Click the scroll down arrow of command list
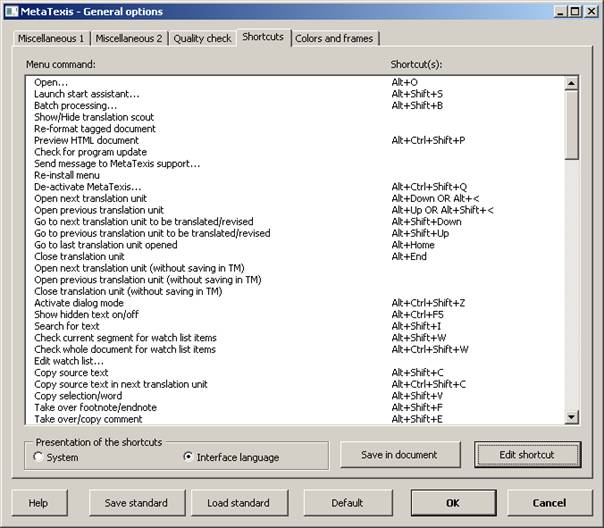The height and width of the screenshot is (528, 604). [571, 417]
